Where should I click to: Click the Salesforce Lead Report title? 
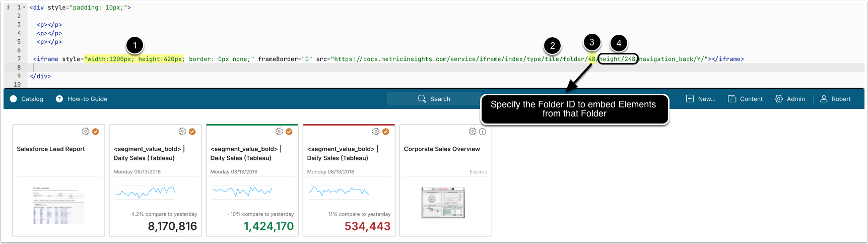click(x=51, y=149)
